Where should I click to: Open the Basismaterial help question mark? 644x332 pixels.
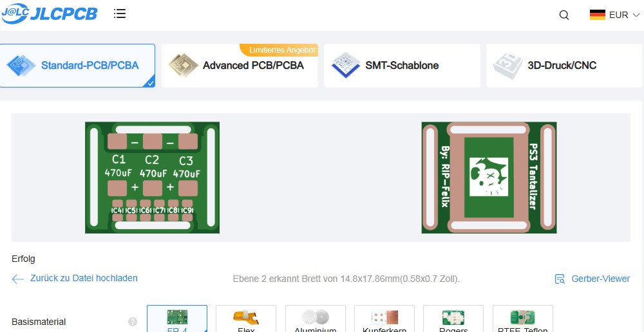click(133, 322)
